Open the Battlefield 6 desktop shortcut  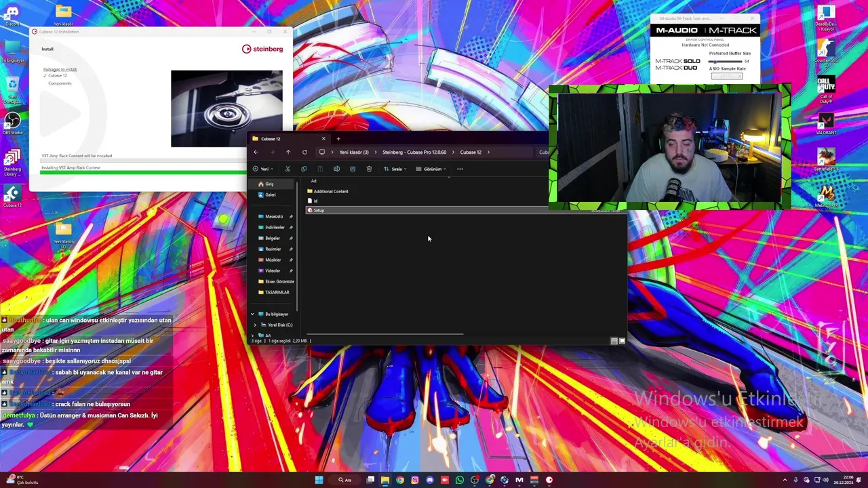pyautogui.click(x=825, y=160)
